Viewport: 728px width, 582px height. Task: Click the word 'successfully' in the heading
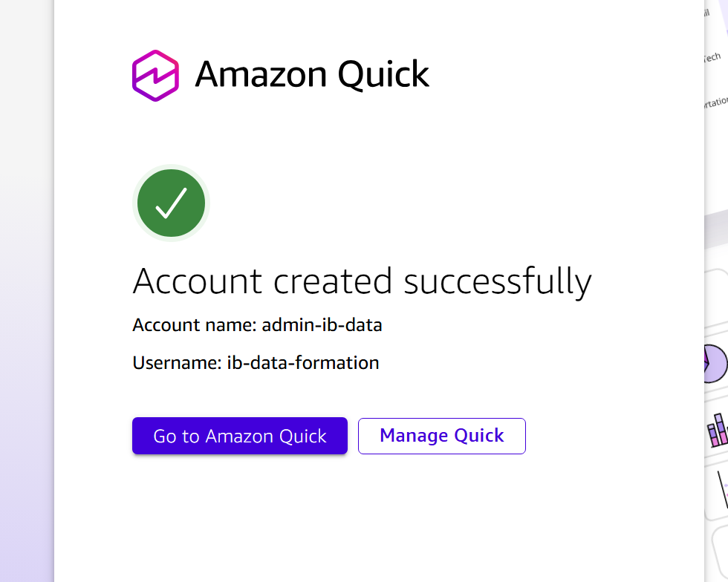[x=498, y=281]
